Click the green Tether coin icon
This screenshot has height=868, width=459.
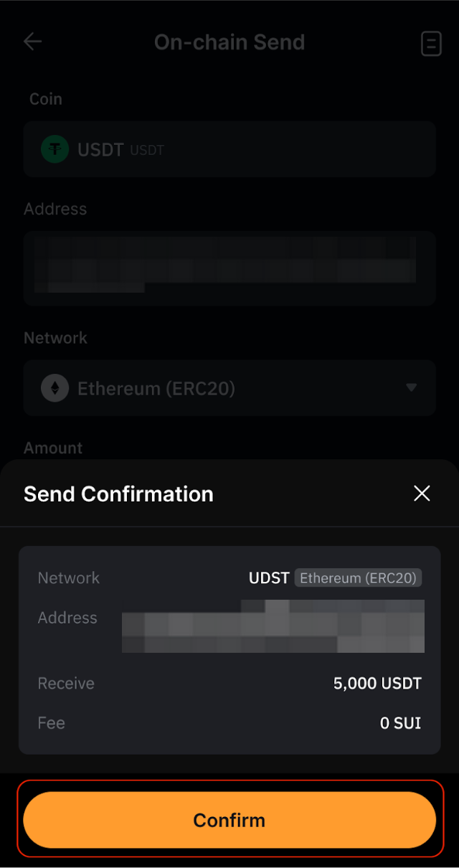click(x=55, y=149)
